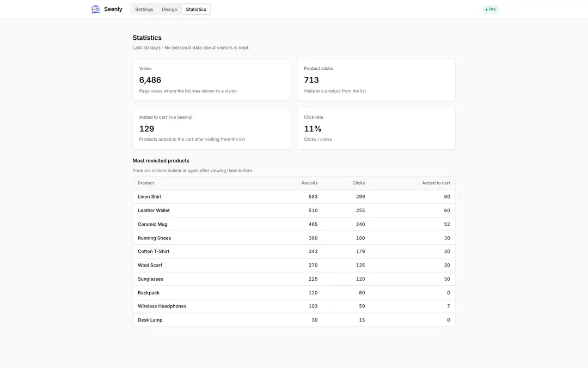Viewport: 588px width, 368px height.
Task: Select the Statistics tab
Action: pyautogui.click(x=196, y=9)
